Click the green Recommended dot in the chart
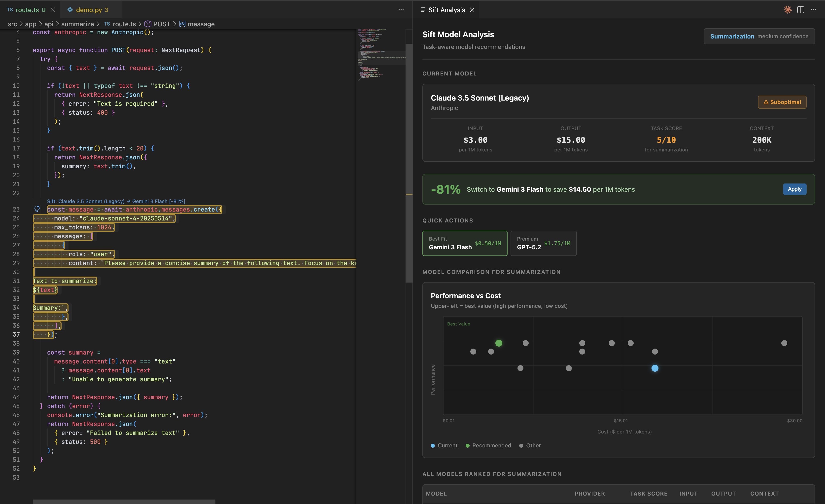Image resolution: width=825 pixels, height=504 pixels. coord(499,343)
